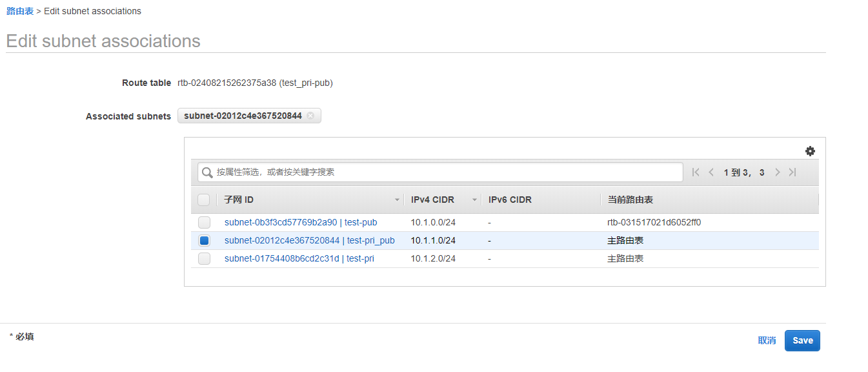
Task: Click the associated subnet-02012c4e367520844 tag
Action: click(249, 116)
